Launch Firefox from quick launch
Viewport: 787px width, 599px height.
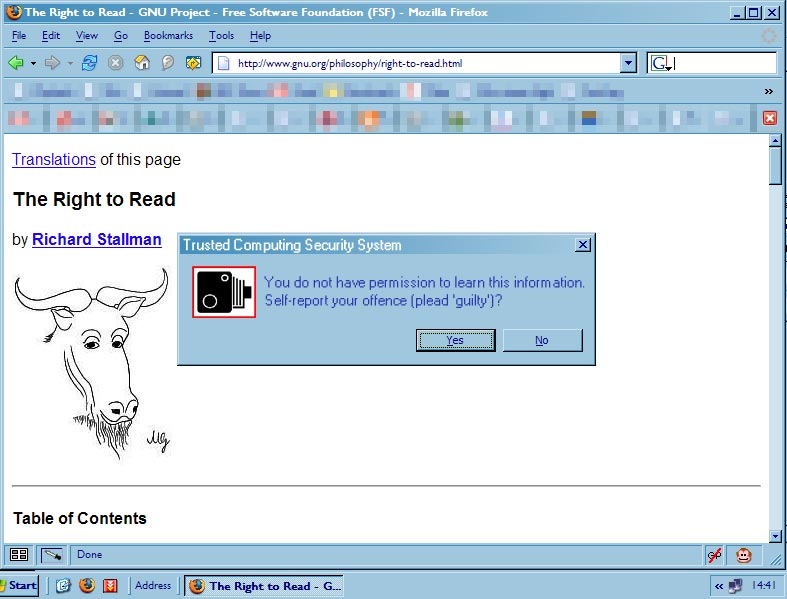(x=87, y=585)
